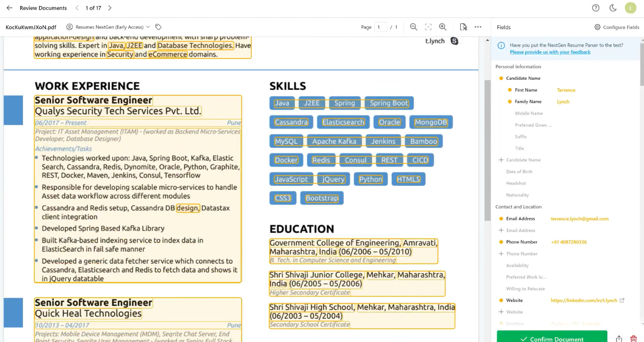The image size is (644, 342).
Task: Fit document to screen icon
Action: tap(428, 27)
